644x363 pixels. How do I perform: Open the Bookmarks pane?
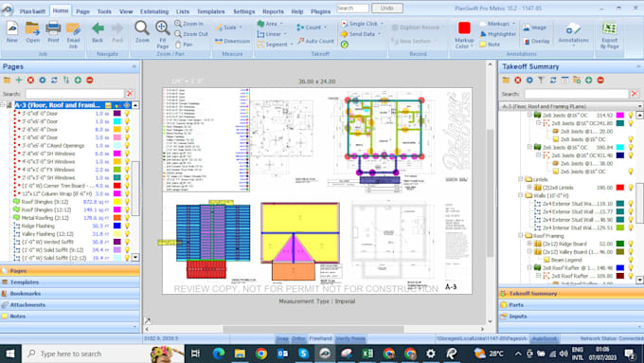pyautogui.click(x=70, y=294)
